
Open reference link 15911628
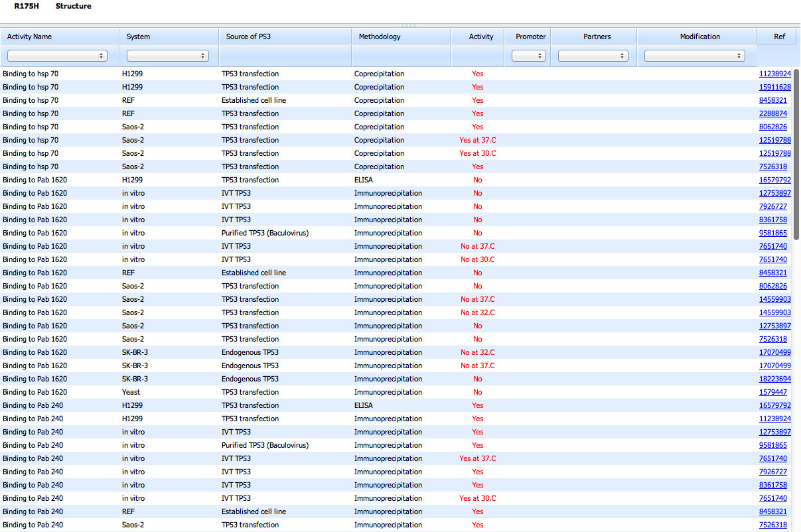coord(774,87)
